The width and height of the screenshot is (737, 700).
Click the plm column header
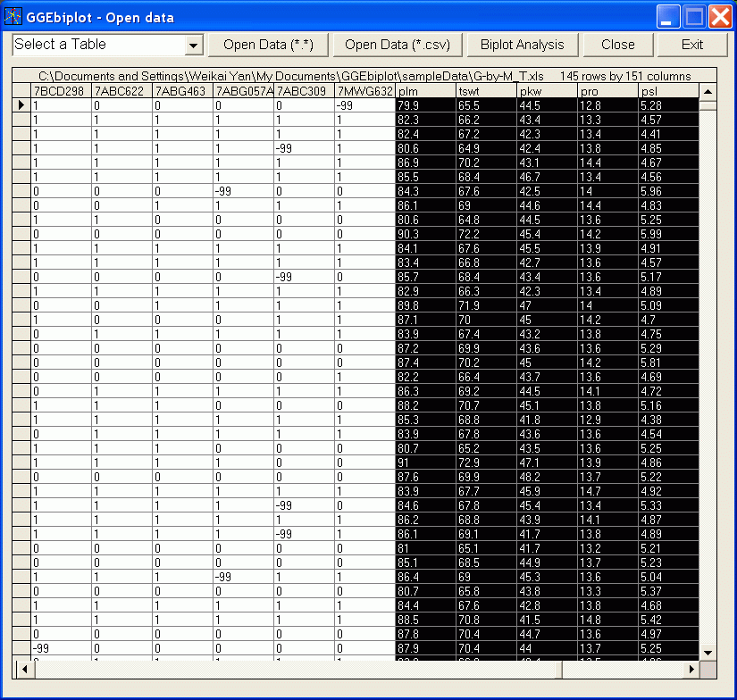[x=425, y=91]
